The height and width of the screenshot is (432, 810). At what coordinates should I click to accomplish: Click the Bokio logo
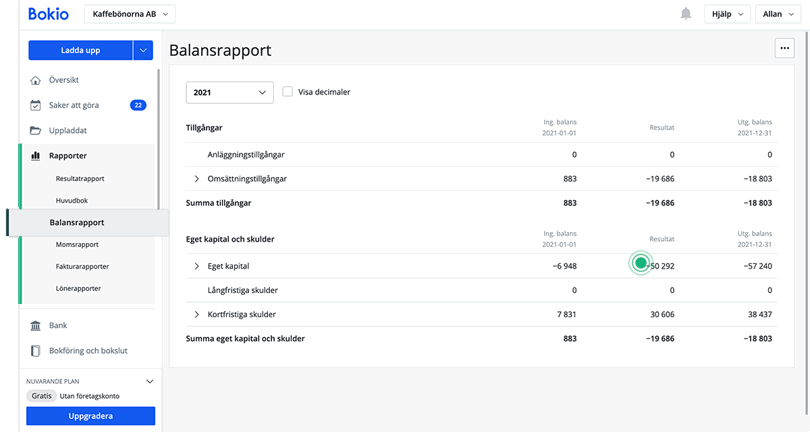(48, 14)
